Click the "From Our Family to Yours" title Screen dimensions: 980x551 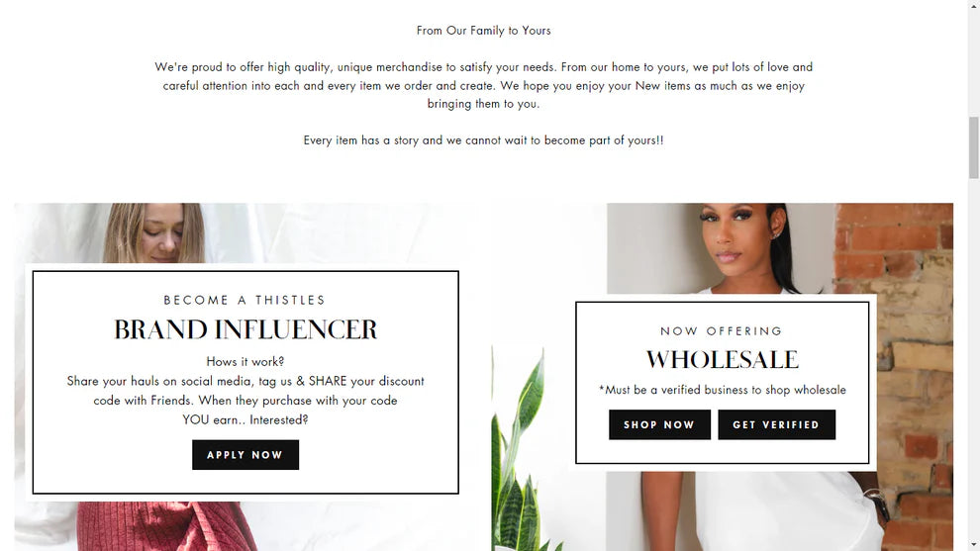pyautogui.click(x=484, y=31)
